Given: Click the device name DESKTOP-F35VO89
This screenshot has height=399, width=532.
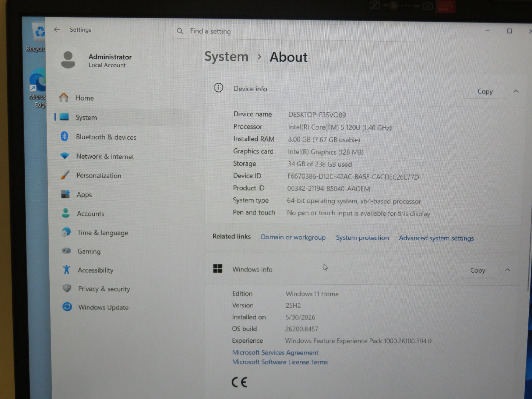Looking at the screenshot, I should 317,115.
